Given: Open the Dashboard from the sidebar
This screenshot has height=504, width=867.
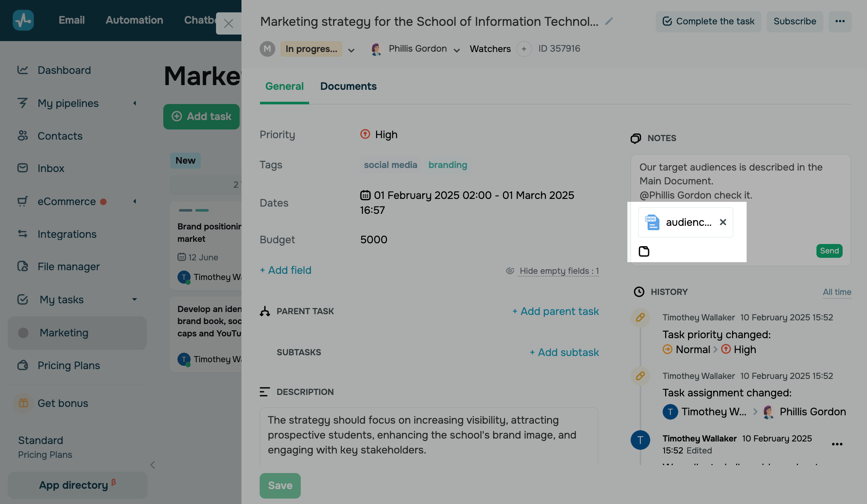Looking at the screenshot, I should click(64, 70).
